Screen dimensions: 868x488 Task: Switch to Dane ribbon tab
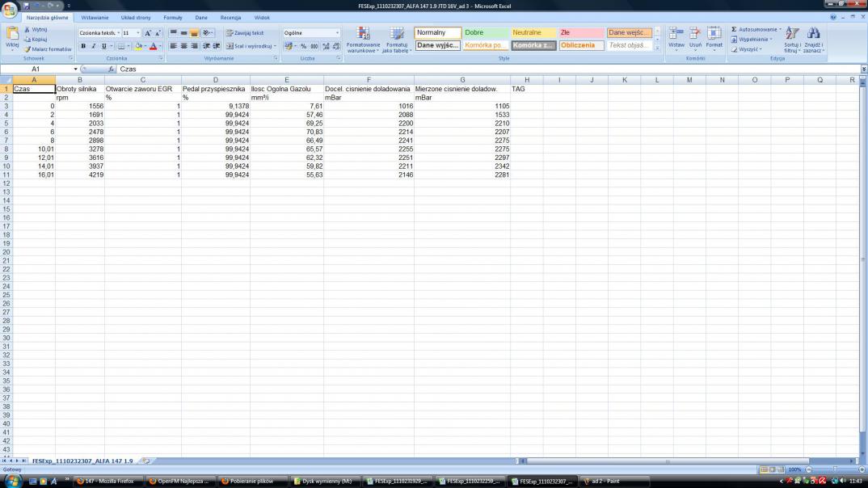201,18
